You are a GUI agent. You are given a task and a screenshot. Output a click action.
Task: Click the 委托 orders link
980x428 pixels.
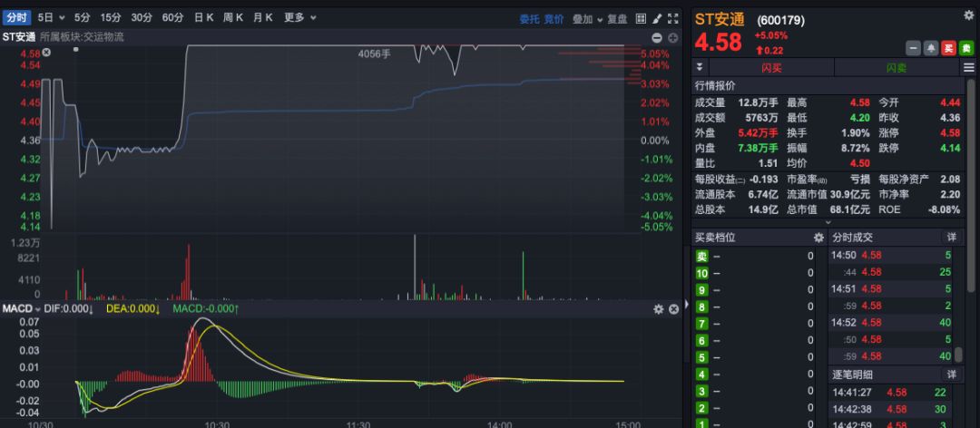[x=529, y=19]
